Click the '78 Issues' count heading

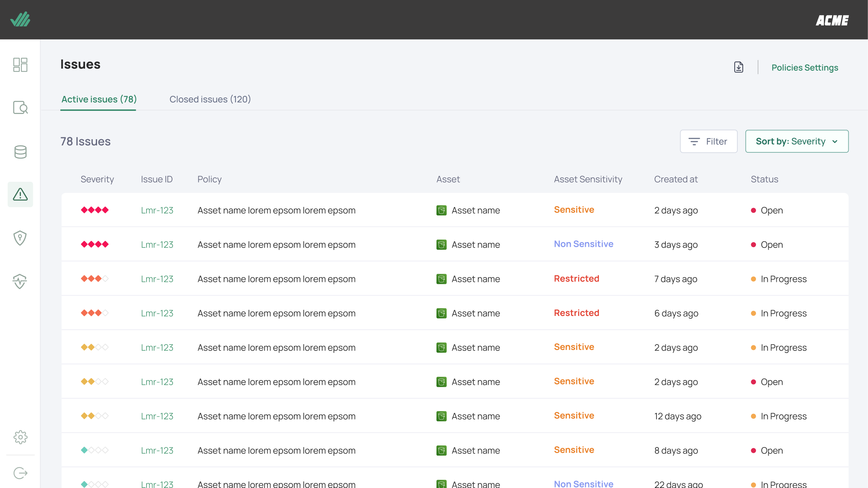coord(85,142)
